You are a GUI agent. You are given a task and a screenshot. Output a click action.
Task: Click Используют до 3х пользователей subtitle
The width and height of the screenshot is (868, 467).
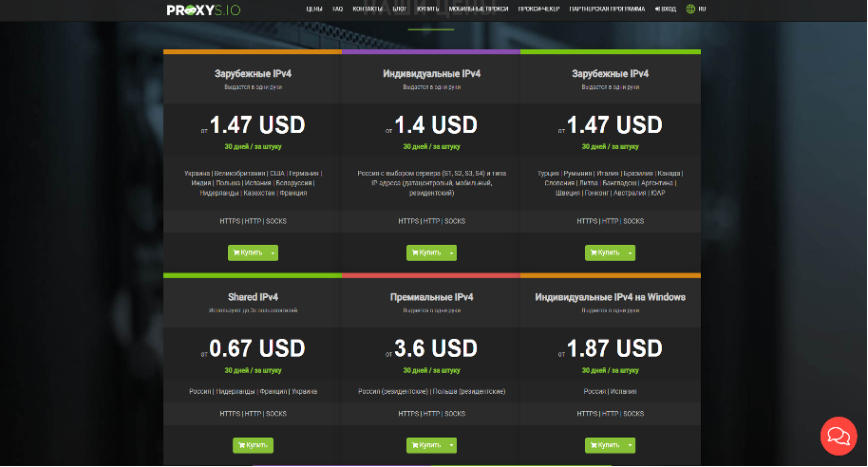click(x=253, y=310)
